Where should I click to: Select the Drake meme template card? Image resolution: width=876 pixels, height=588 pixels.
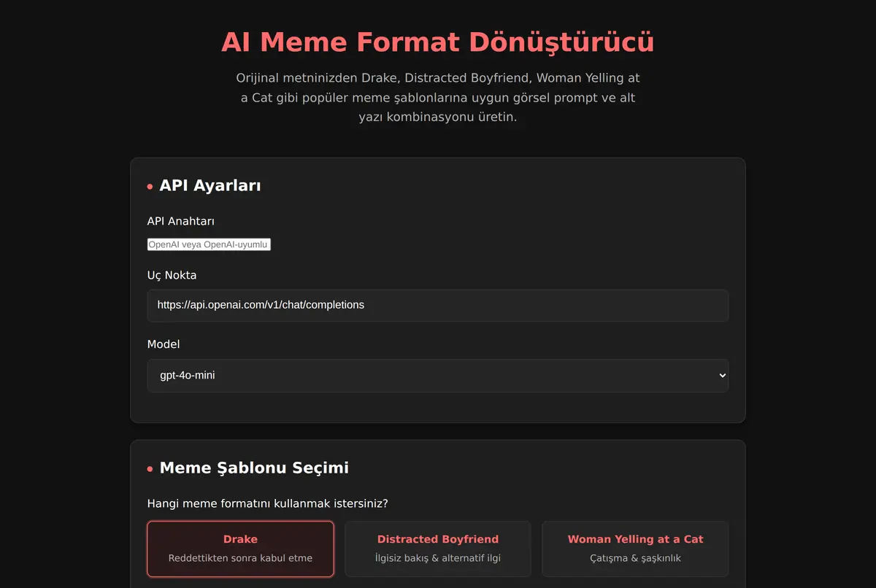tap(241, 549)
